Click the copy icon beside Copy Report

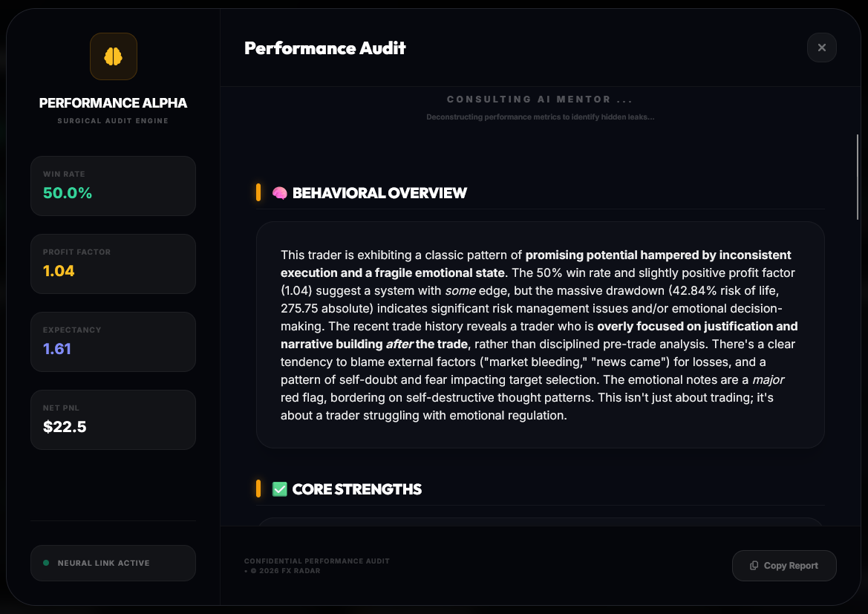coord(754,566)
